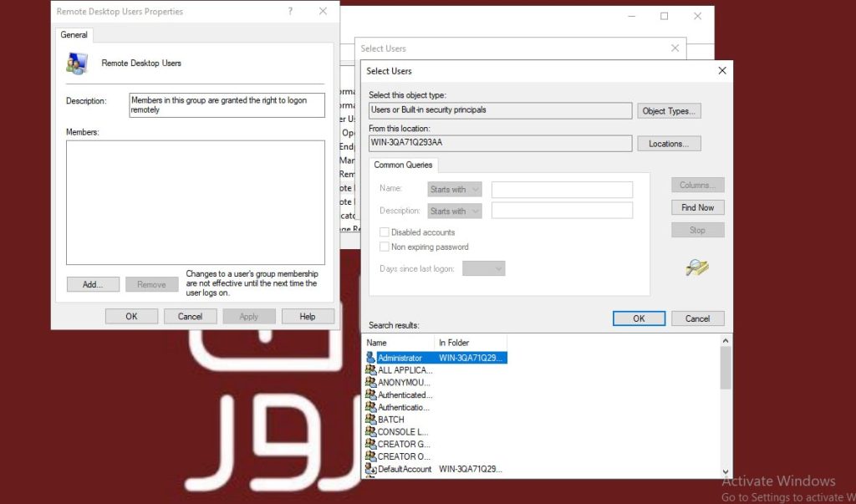Click the Object Types button
The width and height of the screenshot is (856, 504).
coord(669,110)
